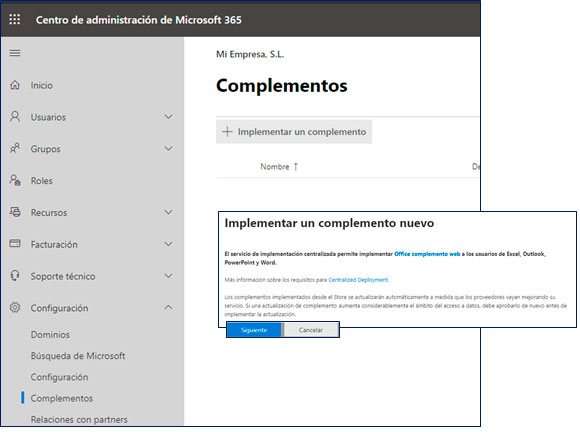The image size is (580, 432).
Task: Click the Roles icon
Action: click(x=15, y=180)
